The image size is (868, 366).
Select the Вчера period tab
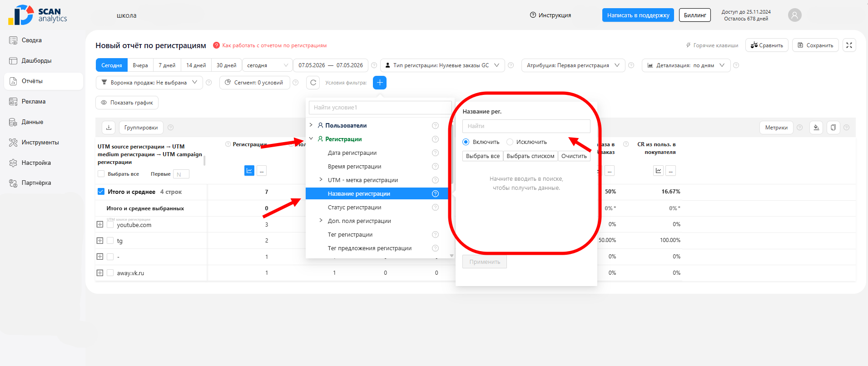(140, 65)
